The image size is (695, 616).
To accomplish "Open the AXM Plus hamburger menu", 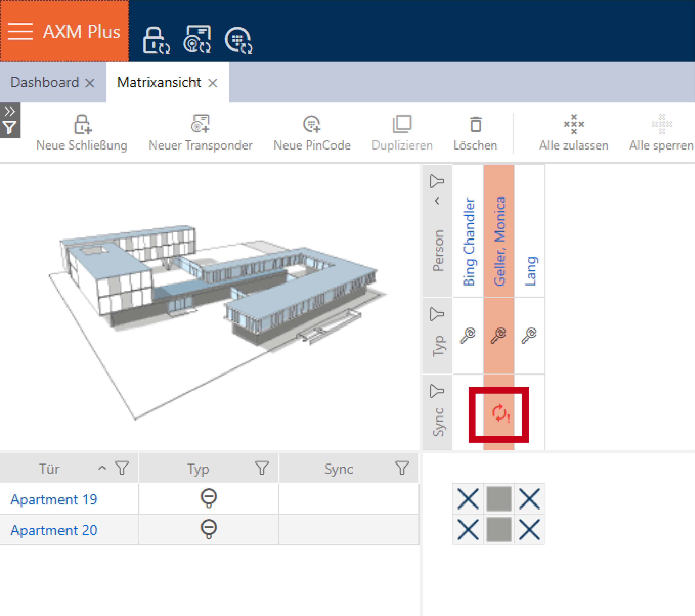I will 20,31.
